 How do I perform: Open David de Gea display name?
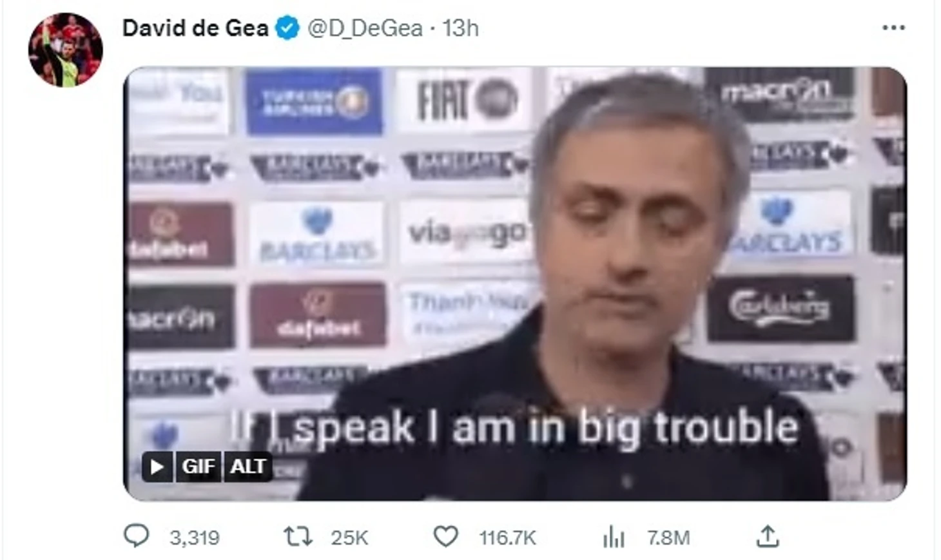coord(195,28)
